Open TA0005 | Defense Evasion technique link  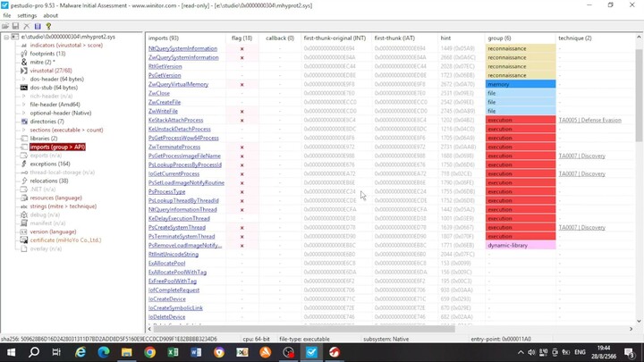(589, 121)
